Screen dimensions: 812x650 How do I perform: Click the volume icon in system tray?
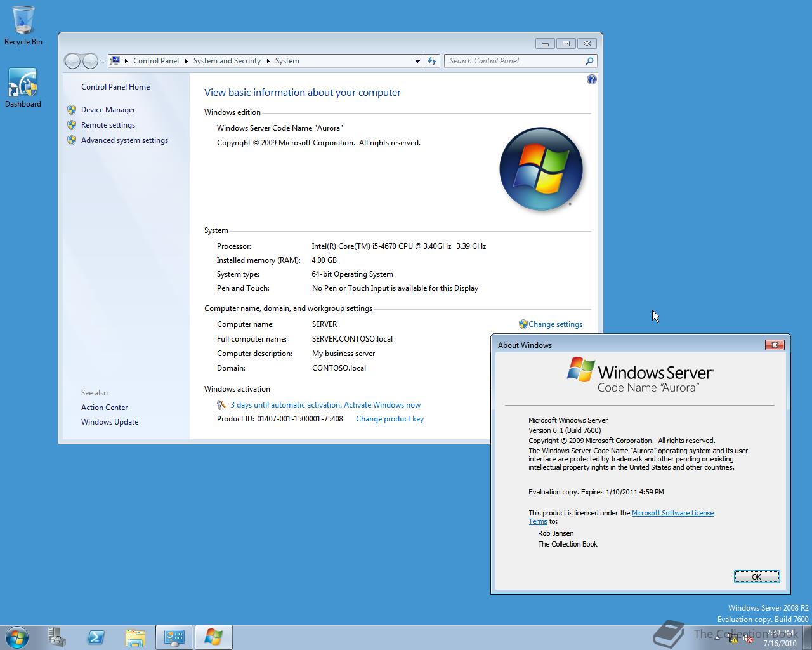click(748, 639)
